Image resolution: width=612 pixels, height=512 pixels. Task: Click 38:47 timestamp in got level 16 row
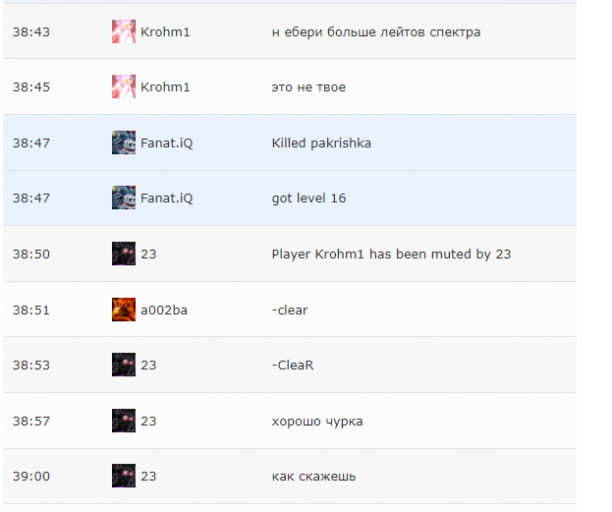31,198
